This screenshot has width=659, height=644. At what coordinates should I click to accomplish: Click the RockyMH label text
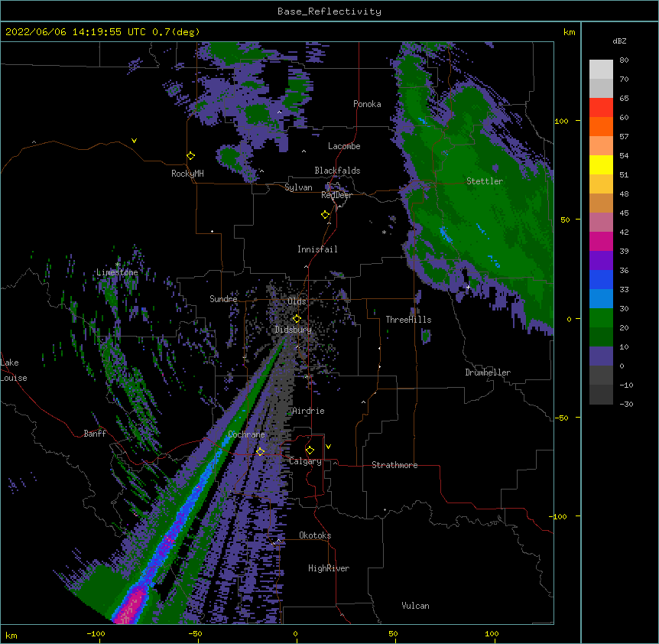click(187, 174)
